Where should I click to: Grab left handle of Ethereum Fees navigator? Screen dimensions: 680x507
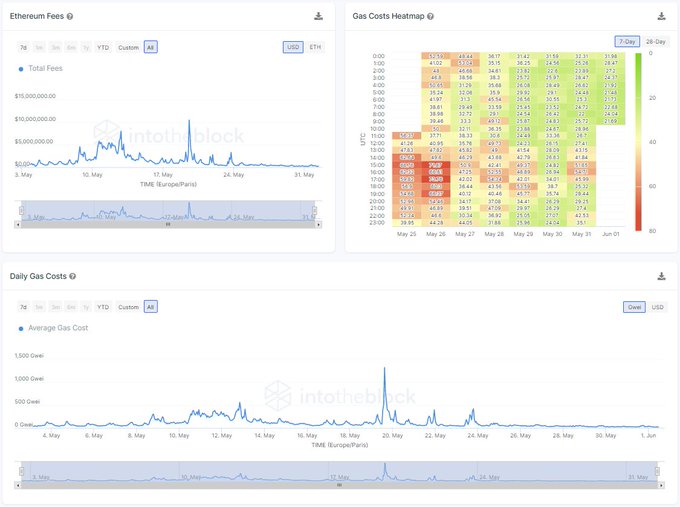21,211
